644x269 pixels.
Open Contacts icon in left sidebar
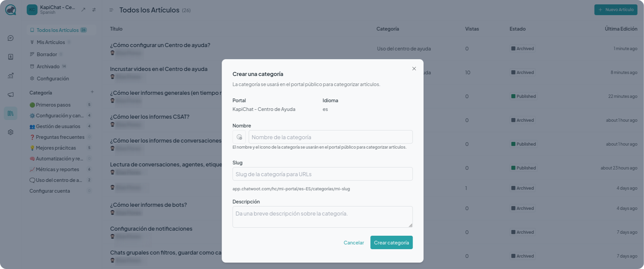click(x=11, y=57)
